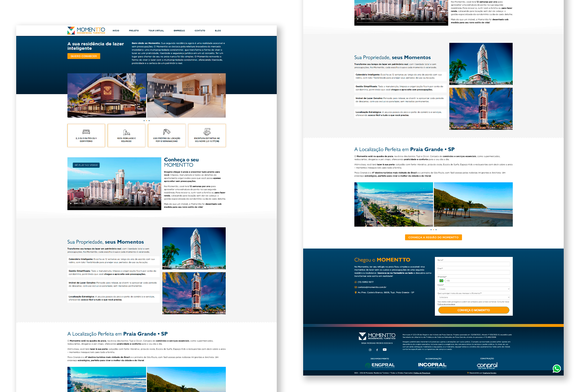The height and width of the screenshot is (392, 588).
Task: Click CONHEÇA A REGIÃO DO MOMENTTO button
Action: (x=433, y=237)
